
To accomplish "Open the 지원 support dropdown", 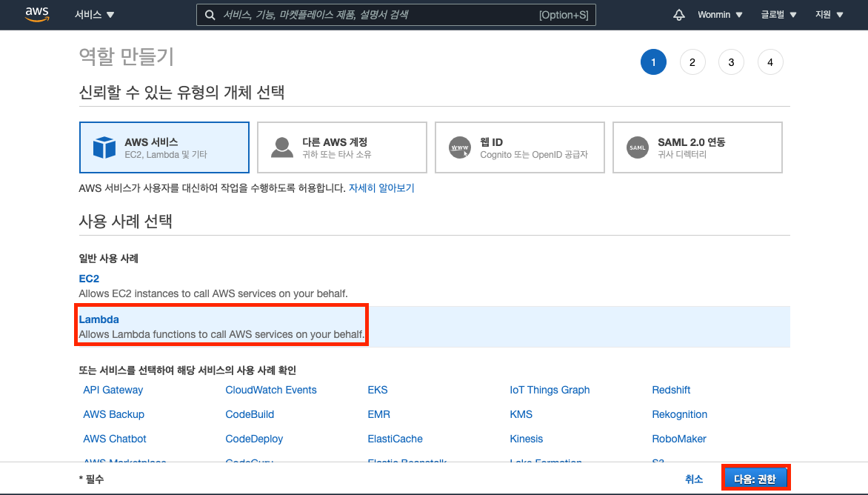I will tap(829, 15).
